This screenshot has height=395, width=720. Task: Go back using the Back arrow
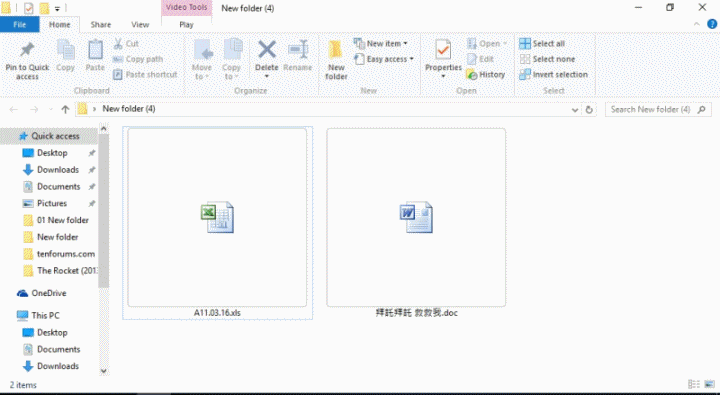(13, 109)
